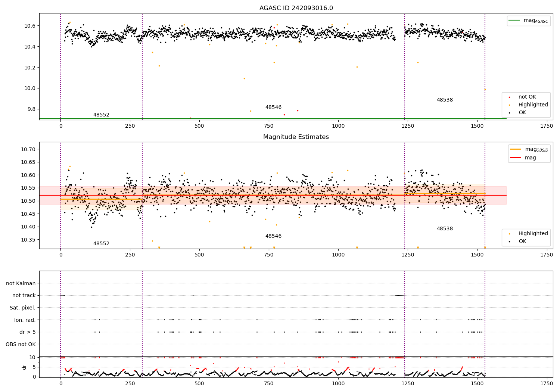Viewport: 560px width, 392px height.
Task: Click the orange line sample of the mag OBSID legend
Action: pyautogui.click(x=516, y=149)
